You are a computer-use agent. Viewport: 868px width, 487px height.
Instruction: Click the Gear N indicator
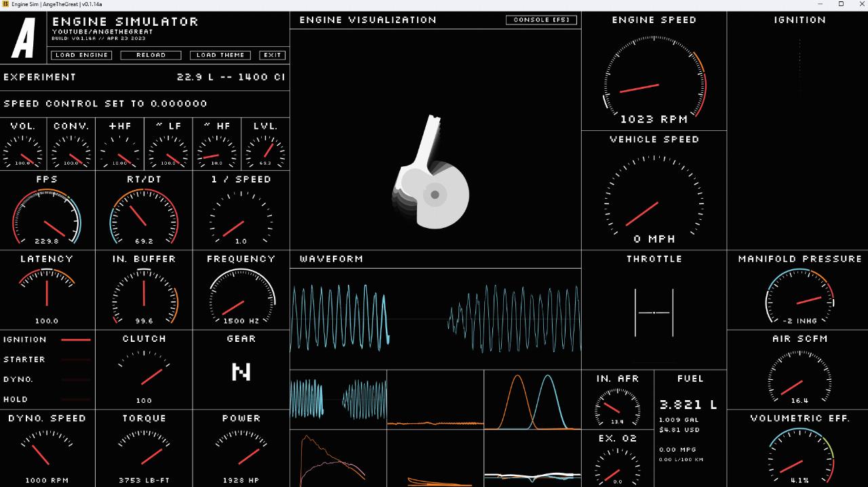(241, 372)
